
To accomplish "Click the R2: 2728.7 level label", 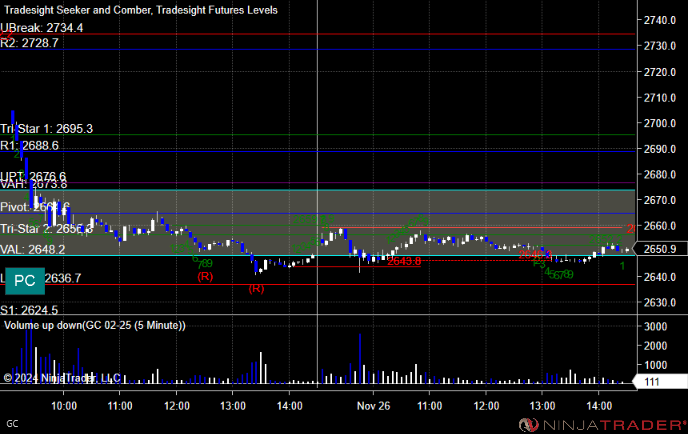I will (29, 43).
